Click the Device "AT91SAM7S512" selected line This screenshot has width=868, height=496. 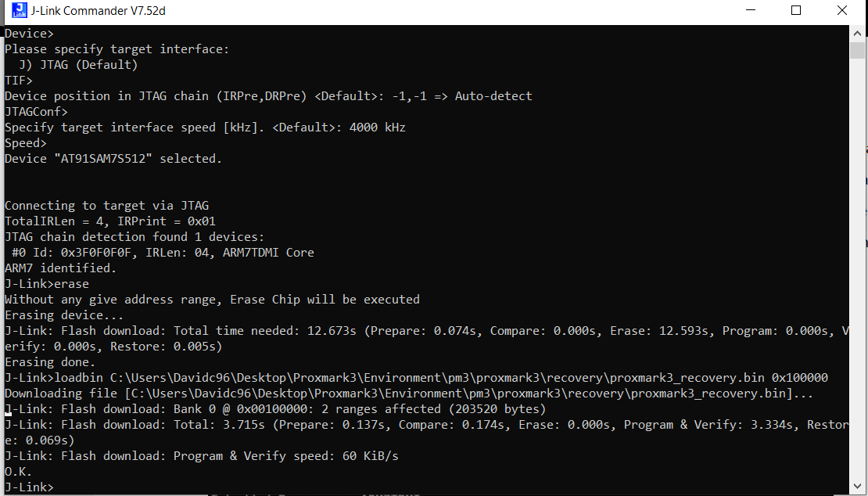pos(113,159)
